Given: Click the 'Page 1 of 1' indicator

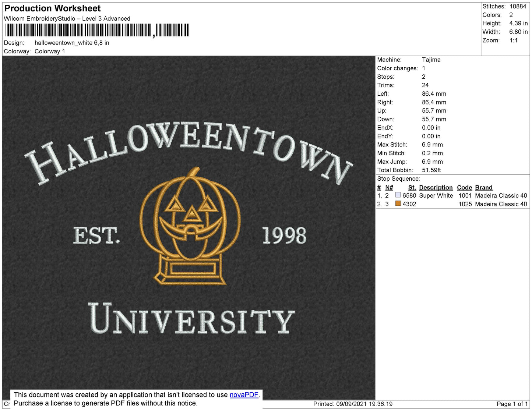Looking at the screenshot, I should point(512,404).
